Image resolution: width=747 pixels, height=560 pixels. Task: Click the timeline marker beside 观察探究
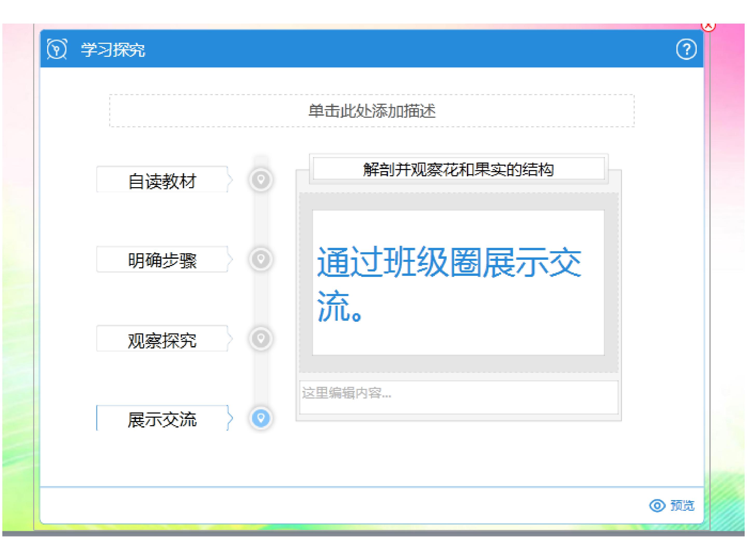[x=261, y=339]
